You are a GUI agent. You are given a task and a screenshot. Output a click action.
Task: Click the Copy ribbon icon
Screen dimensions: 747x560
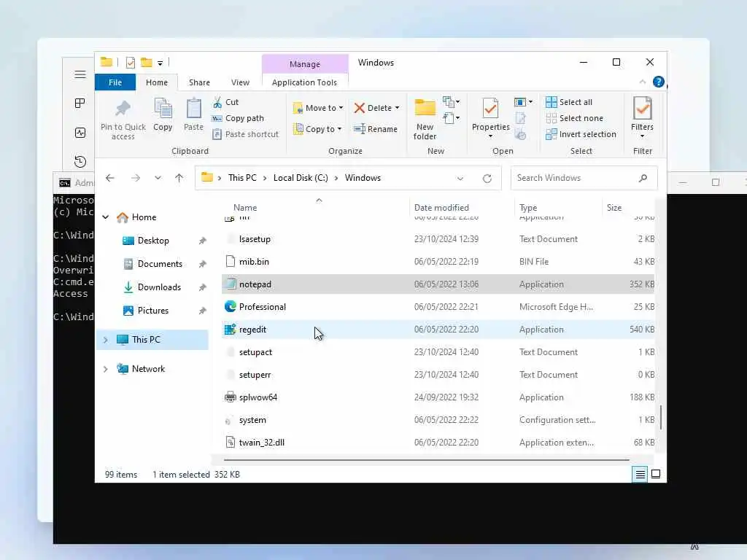[x=163, y=109]
